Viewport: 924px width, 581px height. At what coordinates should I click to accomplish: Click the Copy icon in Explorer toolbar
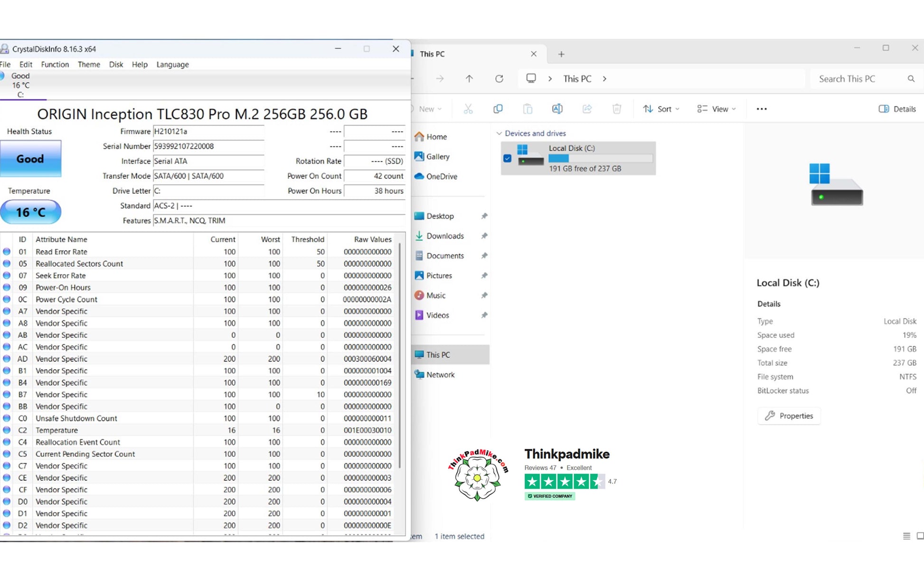pos(498,109)
